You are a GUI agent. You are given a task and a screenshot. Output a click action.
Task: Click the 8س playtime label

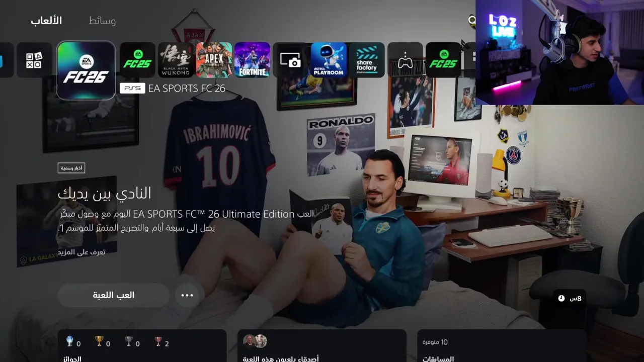click(576, 298)
